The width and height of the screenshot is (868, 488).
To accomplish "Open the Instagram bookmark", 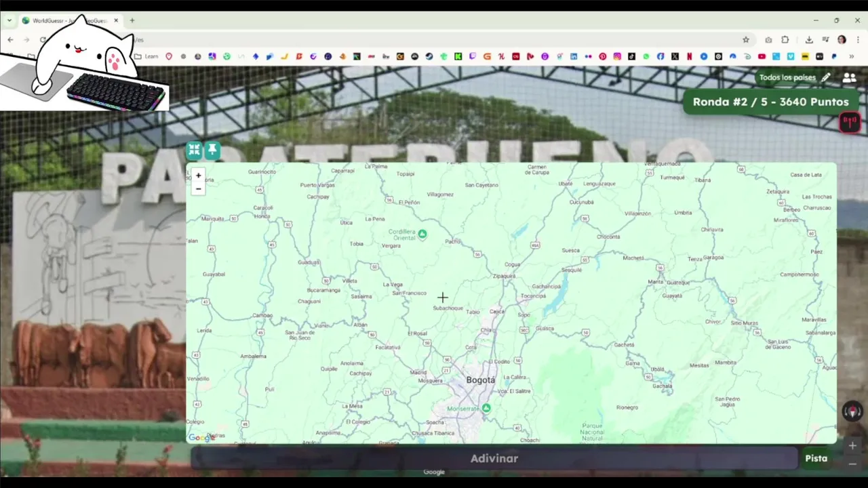I will pyautogui.click(x=617, y=56).
